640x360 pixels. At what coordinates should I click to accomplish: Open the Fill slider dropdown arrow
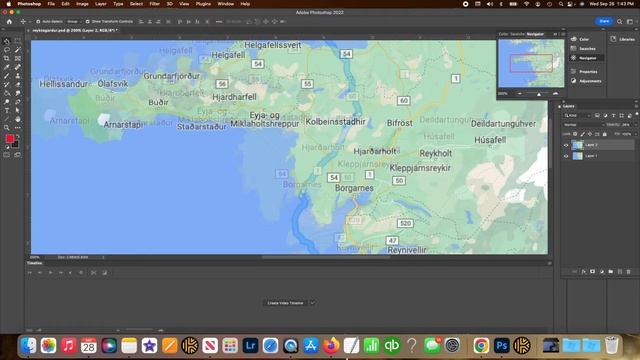(635, 134)
